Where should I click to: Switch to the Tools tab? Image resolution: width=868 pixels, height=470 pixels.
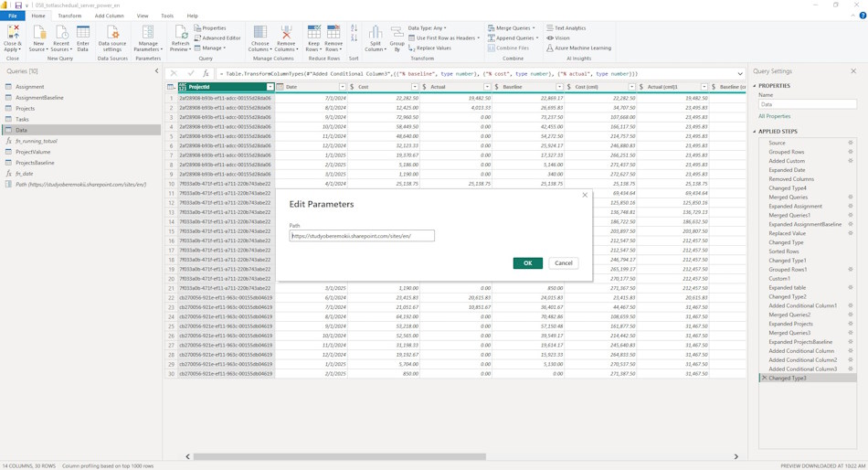pos(167,16)
